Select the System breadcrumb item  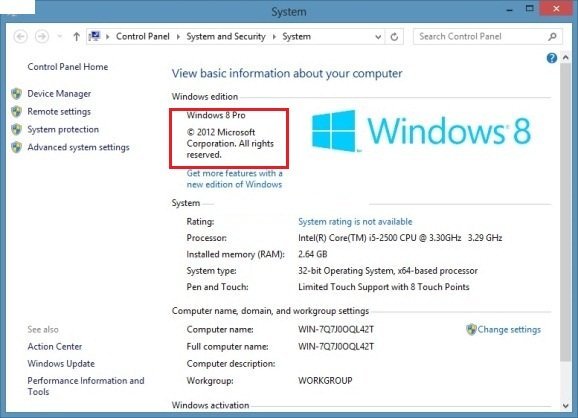296,36
